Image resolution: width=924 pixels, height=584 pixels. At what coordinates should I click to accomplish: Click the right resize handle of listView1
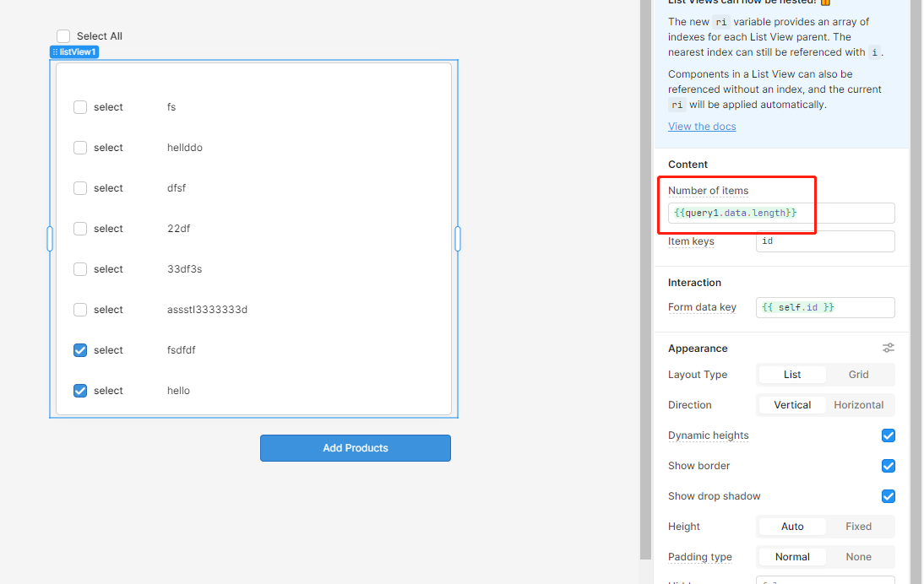coord(458,239)
